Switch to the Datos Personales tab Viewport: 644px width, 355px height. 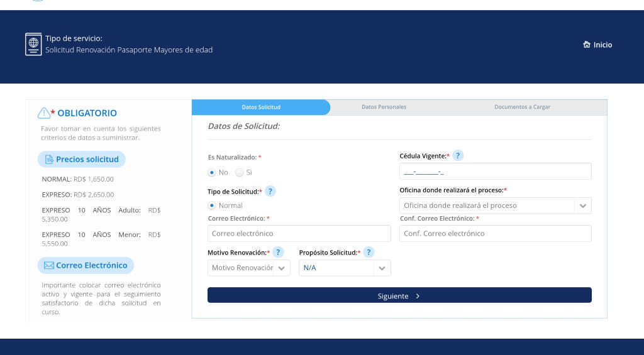coord(384,107)
